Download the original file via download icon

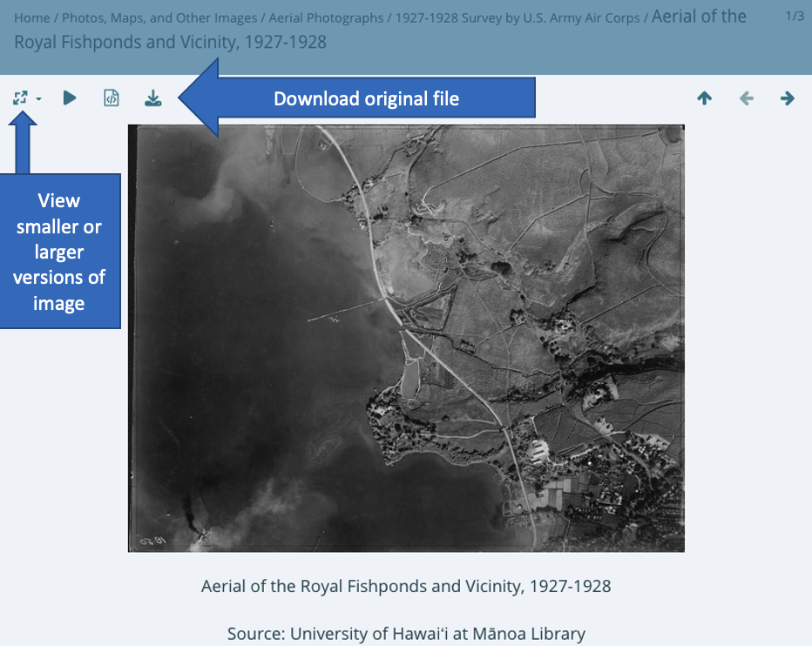pyautogui.click(x=153, y=98)
